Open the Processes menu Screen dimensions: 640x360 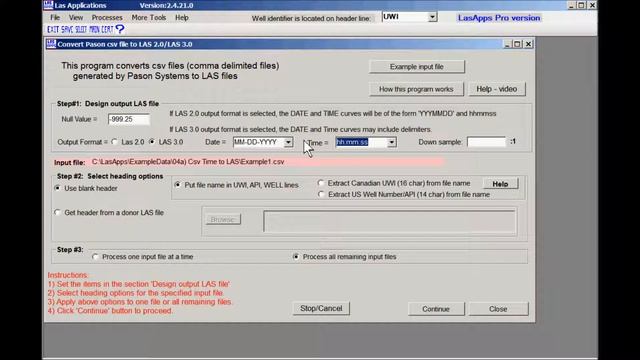tap(107, 18)
